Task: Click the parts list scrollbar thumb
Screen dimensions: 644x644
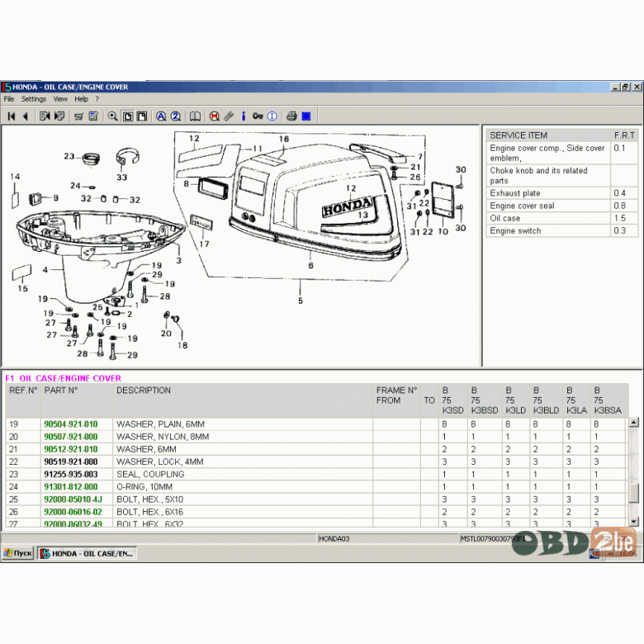Action: [x=634, y=493]
